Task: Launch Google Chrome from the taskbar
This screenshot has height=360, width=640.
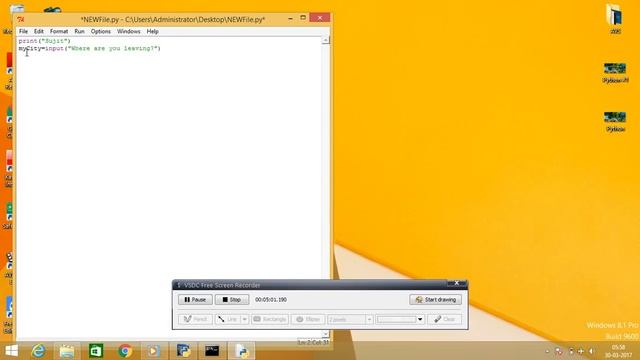Action: coord(125,351)
